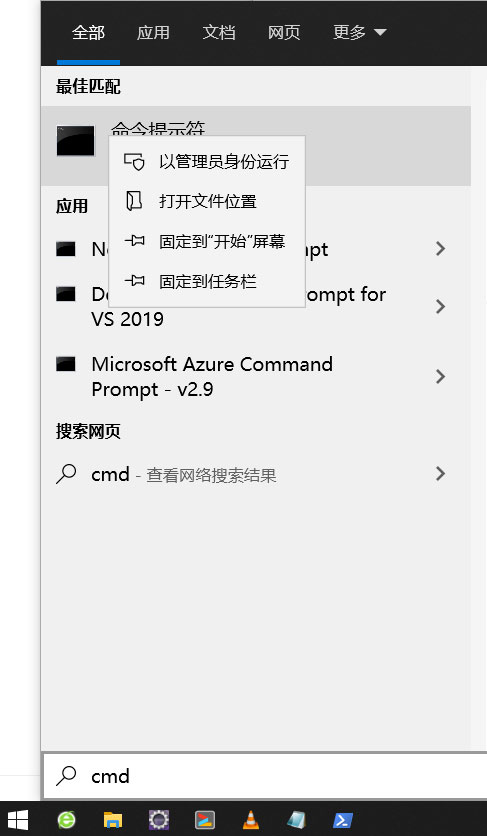The width and height of the screenshot is (487, 836).
Task: Launch file explorer from taskbar
Action: coord(113,819)
